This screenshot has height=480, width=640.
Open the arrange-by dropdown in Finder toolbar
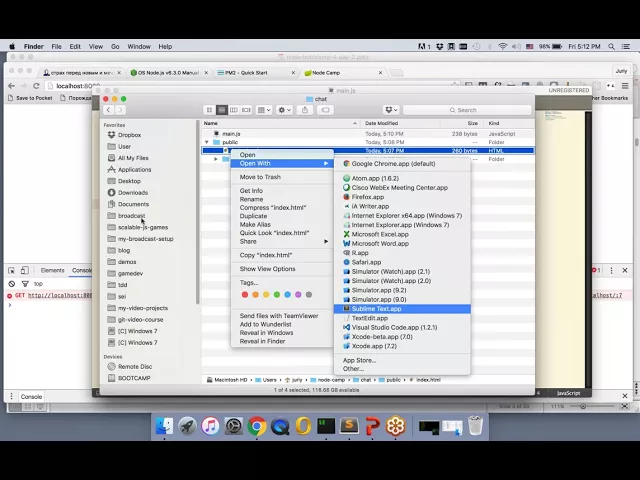click(264, 110)
